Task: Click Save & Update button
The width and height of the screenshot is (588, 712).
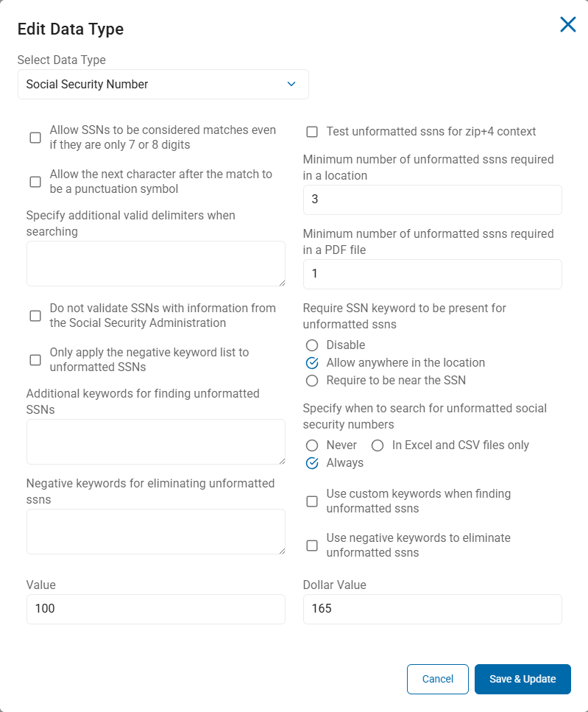Action: coord(523,680)
